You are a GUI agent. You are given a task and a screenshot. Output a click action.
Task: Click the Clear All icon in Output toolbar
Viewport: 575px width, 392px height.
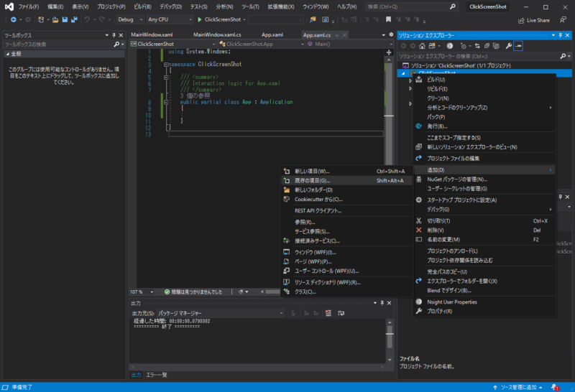click(x=328, y=313)
